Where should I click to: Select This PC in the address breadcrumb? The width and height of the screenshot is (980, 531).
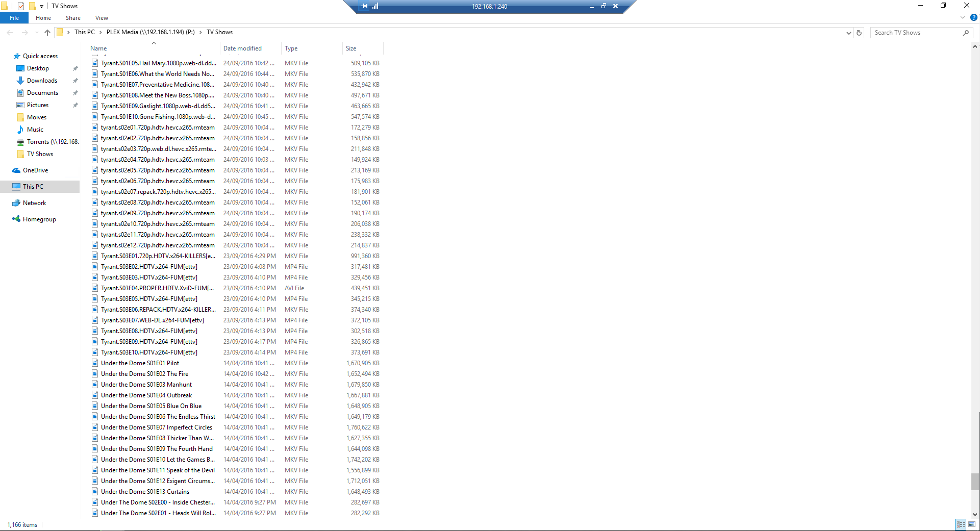pyautogui.click(x=85, y=32)
